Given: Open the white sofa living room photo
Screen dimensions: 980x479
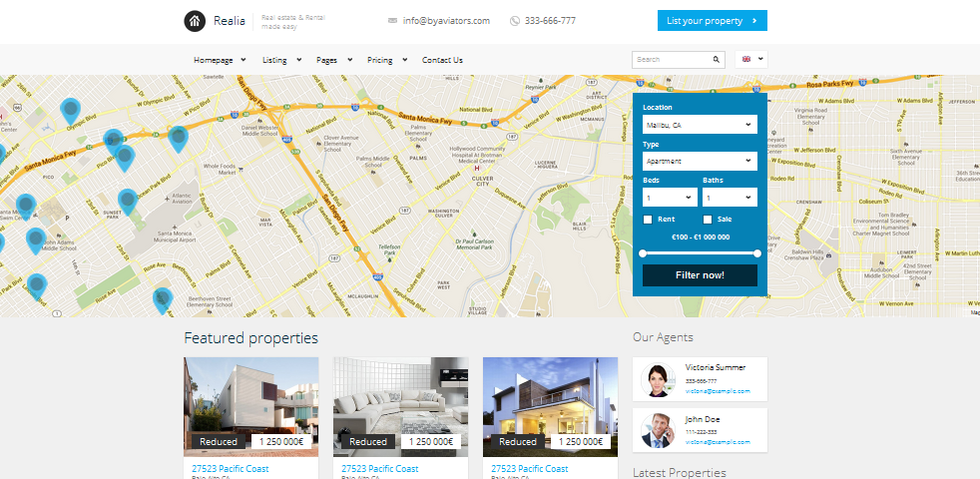Looking at the screenshot, I should tap(400, 407).
